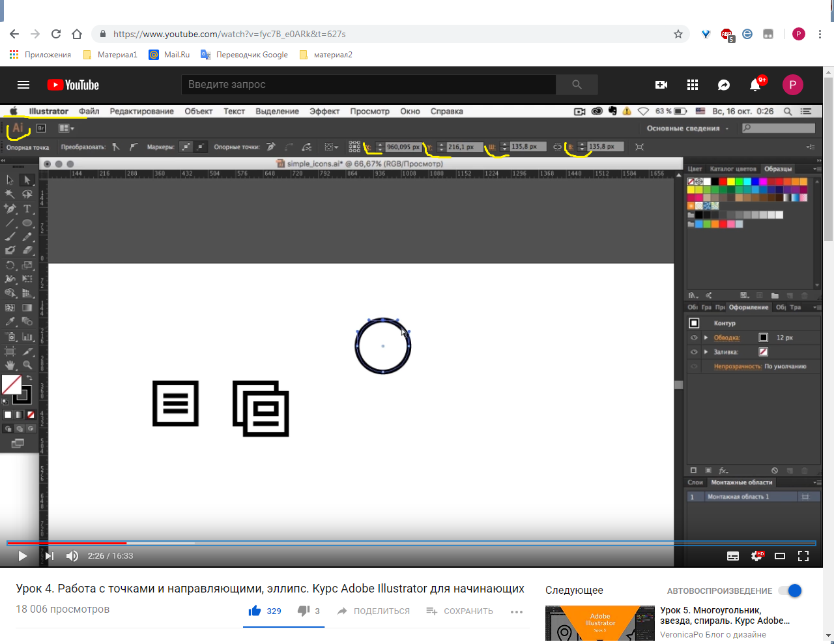Choose the Lasso tool
The width and height of the screenshot is (834, 644).
pyautogui.click(x=27, y=194)
